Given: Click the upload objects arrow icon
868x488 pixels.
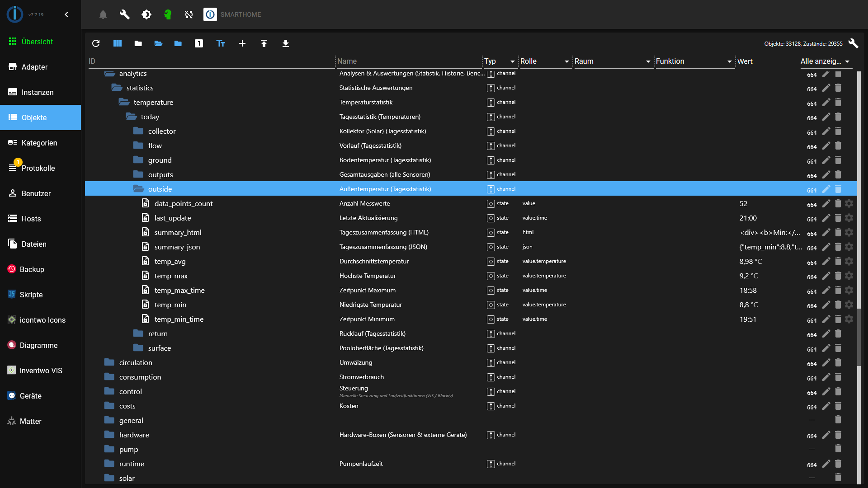Looking at the screenshot, I should (x=264, y=43).
